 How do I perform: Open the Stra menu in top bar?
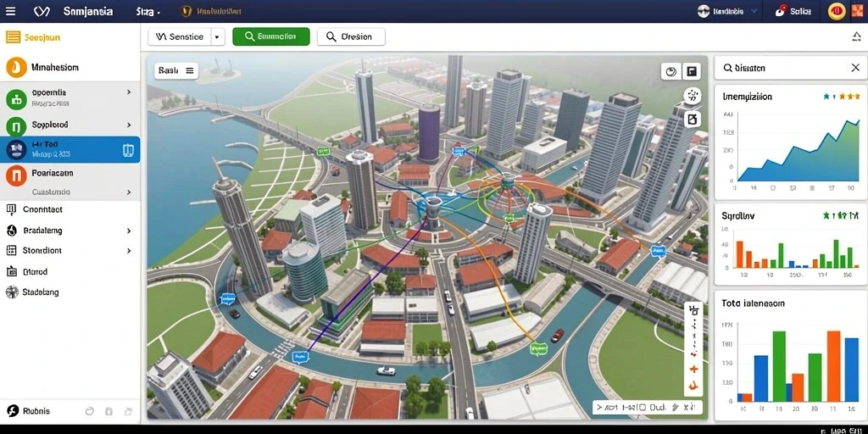pos(148,11)
